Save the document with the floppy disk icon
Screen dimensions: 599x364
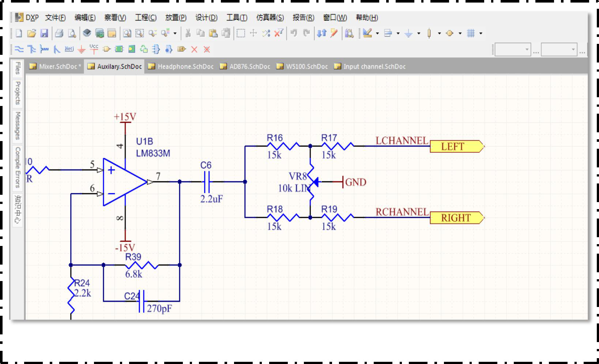click(x=44, y=34)
